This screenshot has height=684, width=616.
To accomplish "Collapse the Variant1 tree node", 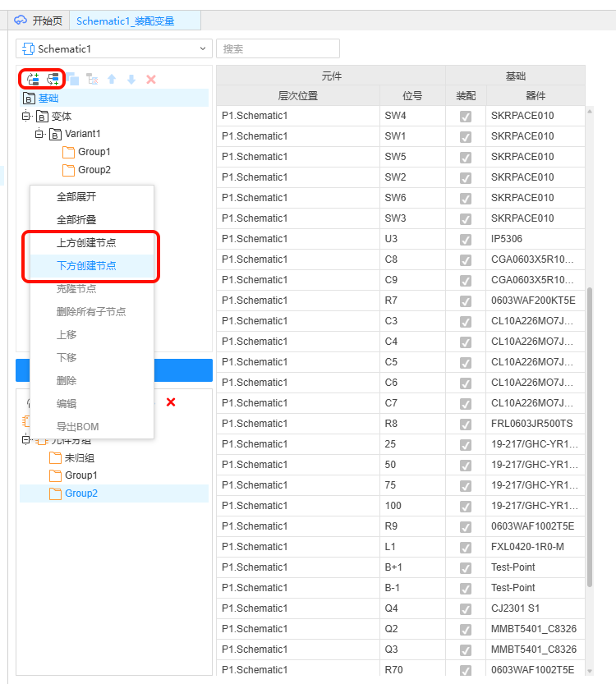I will tap(39, 134).
